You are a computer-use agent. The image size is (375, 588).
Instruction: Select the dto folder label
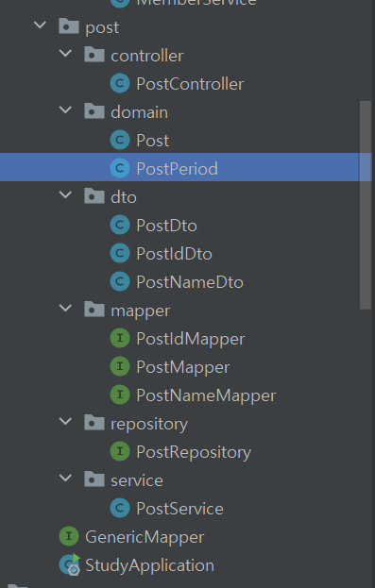tap(124, 197)
